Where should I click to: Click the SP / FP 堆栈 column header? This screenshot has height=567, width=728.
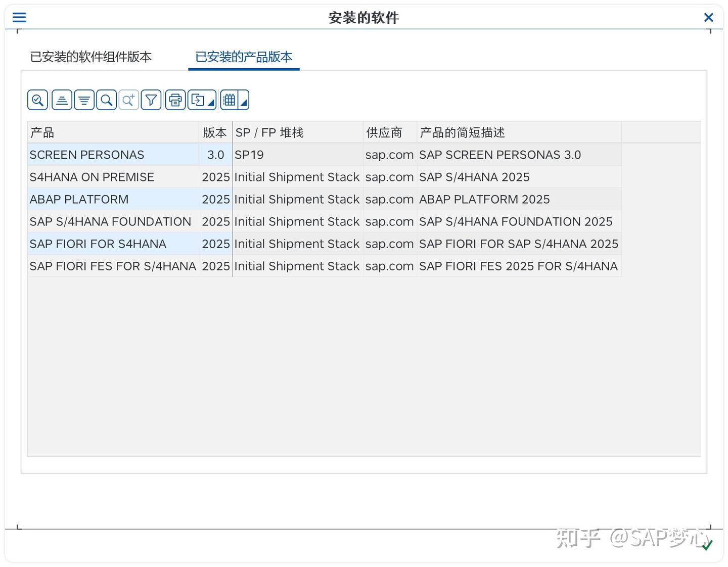(x=298, y=132)
